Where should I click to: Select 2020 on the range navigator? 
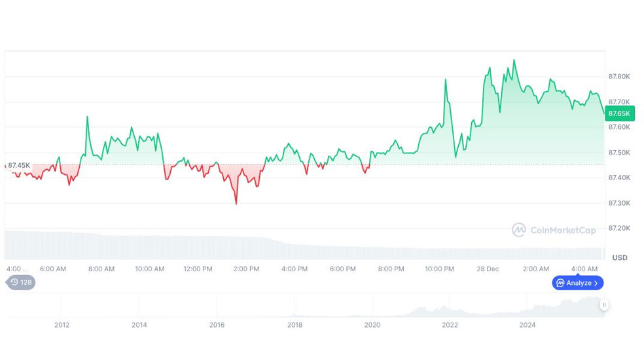click(372, 324)
